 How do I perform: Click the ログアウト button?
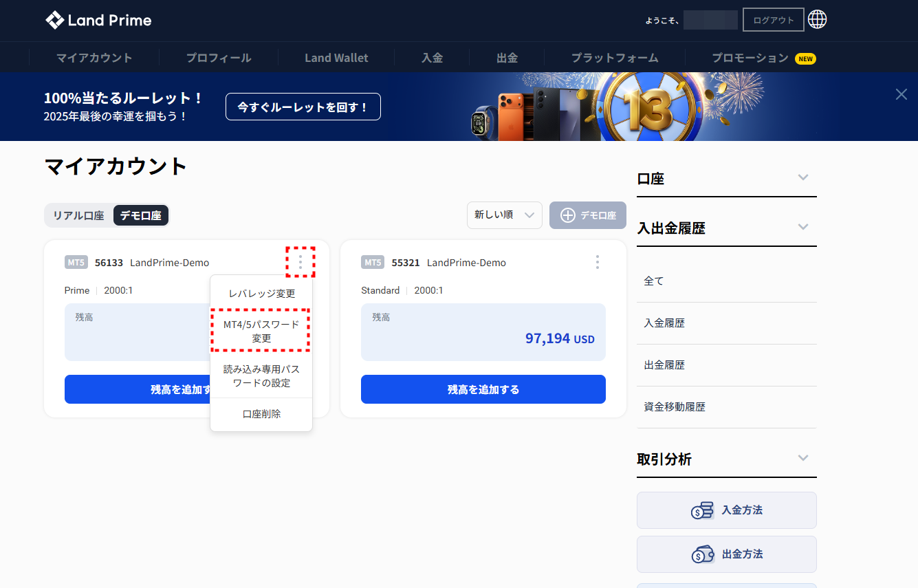(x=774, y=20)
